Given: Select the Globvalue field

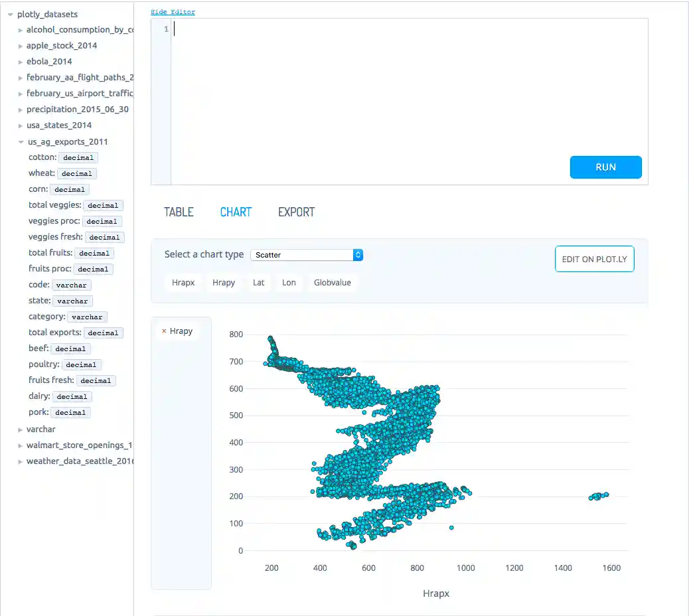Looking at the screenshot, I should 333,282.
